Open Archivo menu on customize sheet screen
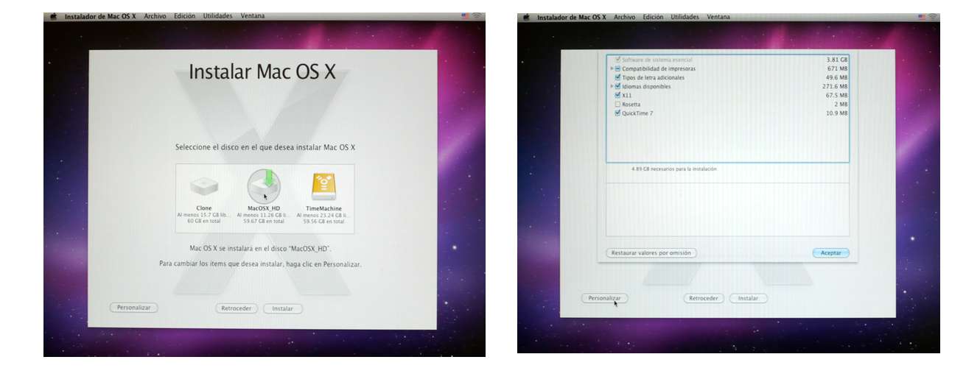This screenshot has height=368, width=980. coord(625,17)
